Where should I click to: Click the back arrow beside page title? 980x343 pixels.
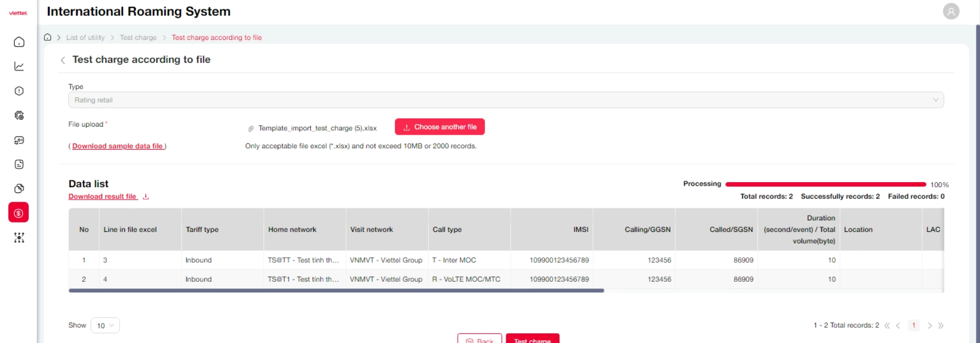click(x=63, y=60)
